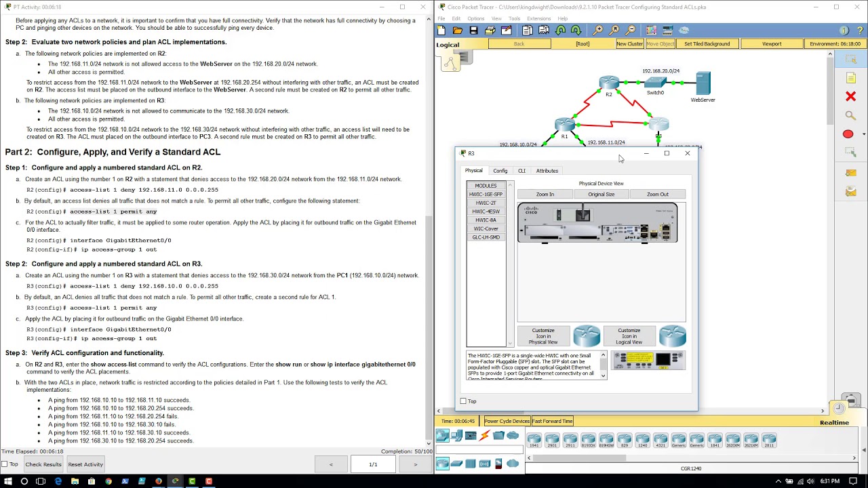This screenshot has width=868, height=488.
Task: Go to previous activity page arrow
Action: click(x=331, y=464)
